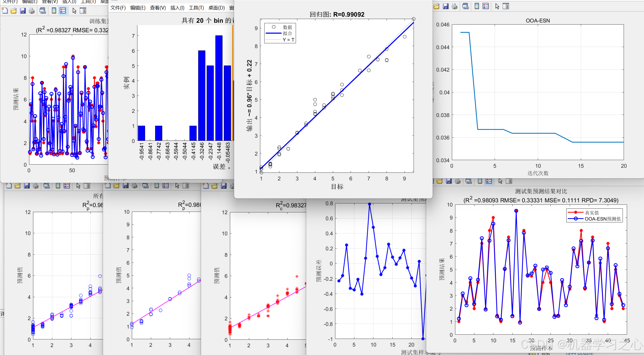Enable Edit Plot arrow in OOA-ESN convergence window
Screen dimensions: 644x355
(497, 6)
